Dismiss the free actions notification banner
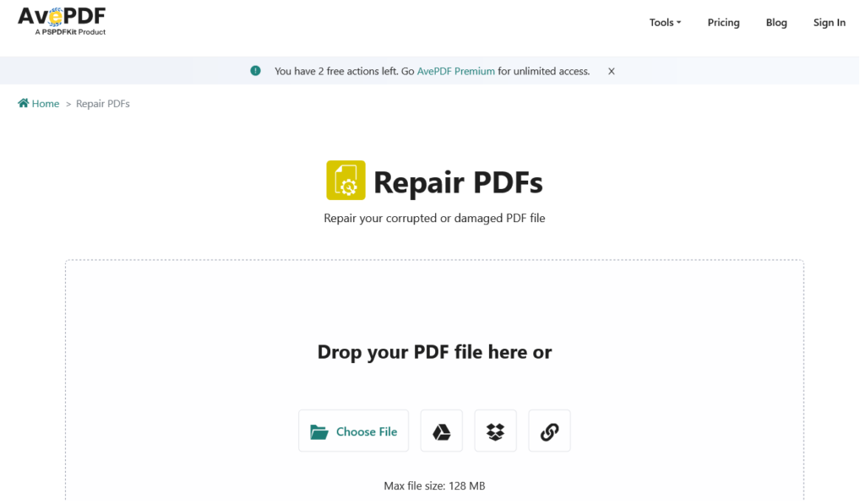This screenshot has width=865, height=504. (611, 71)
